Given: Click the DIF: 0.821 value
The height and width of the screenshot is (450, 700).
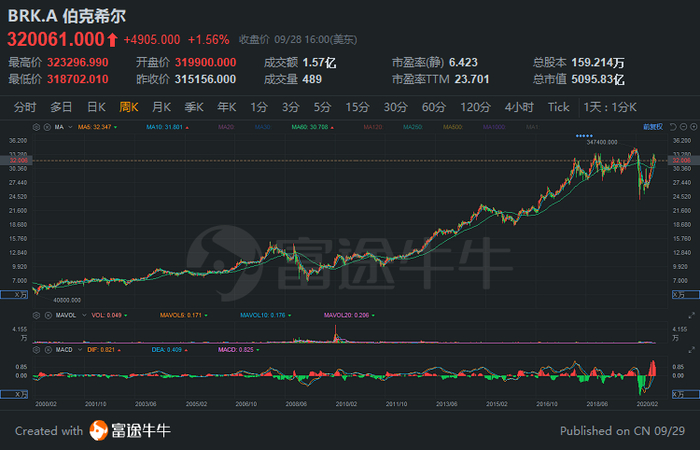Looking at the screenshot, I should 103,350.
